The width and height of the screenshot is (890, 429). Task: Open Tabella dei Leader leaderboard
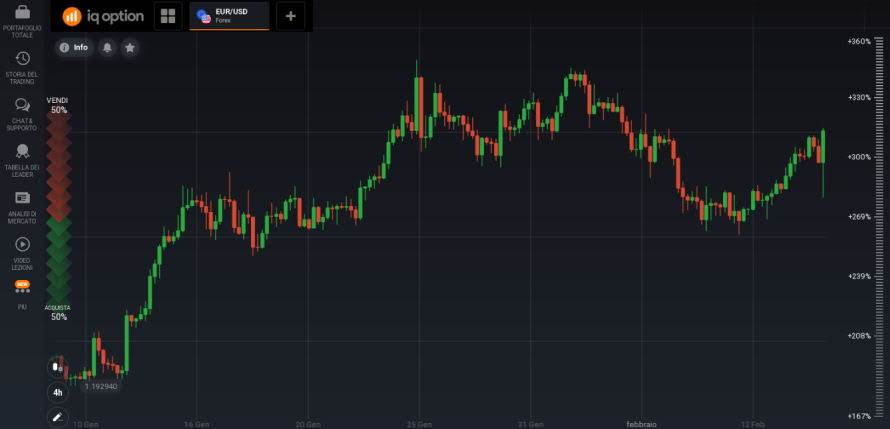(x=23, y=159)
